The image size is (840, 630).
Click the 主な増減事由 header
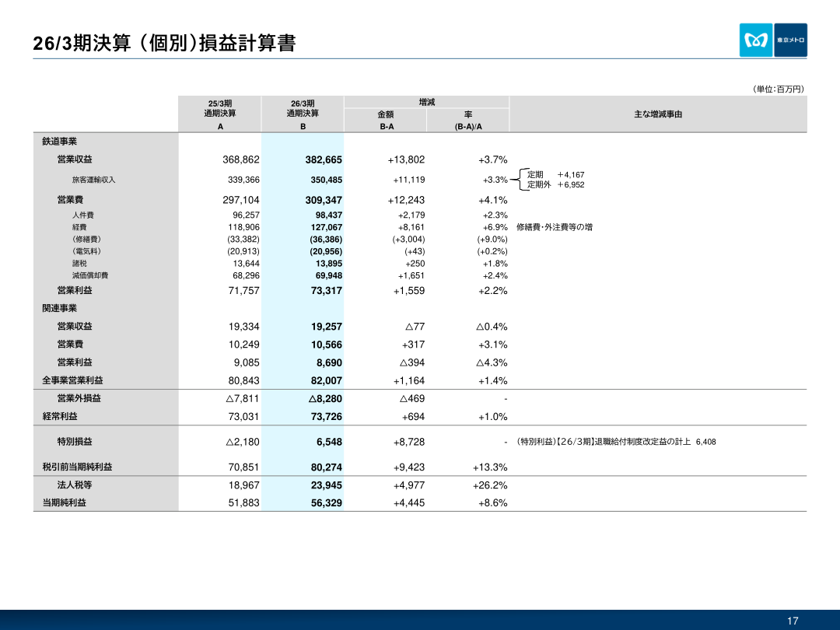(x=658, y=114)
